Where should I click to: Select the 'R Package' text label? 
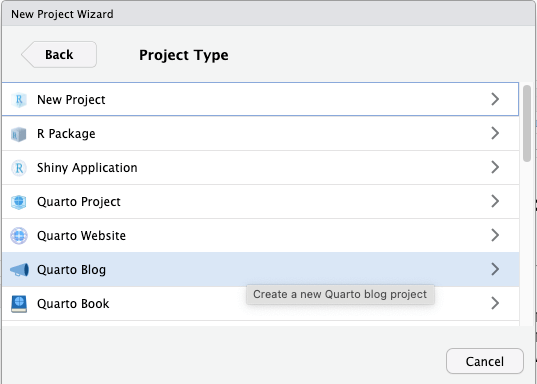tap(66, 134)
